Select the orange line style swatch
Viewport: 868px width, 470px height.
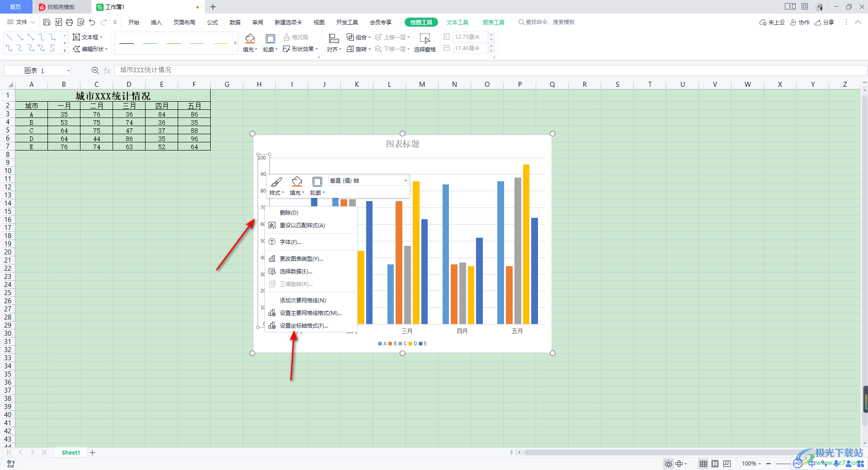174,43
